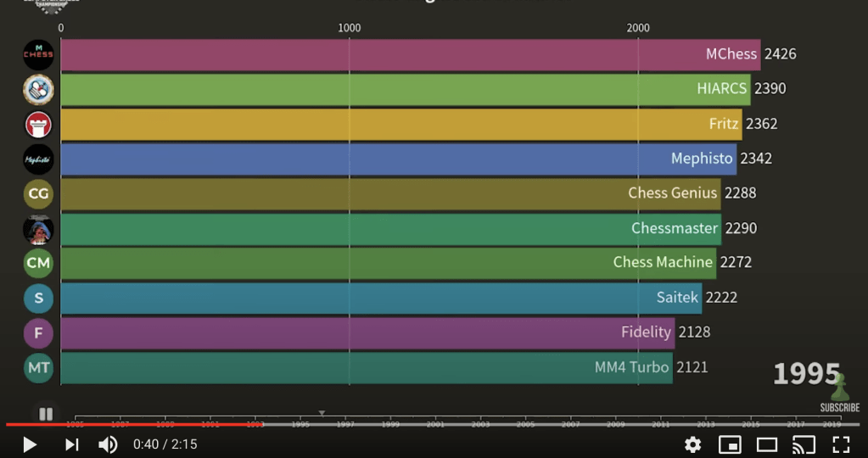The image size is (868, 458).
Task: Click the Chessmaster wizard logo
Action: click(x=38, y=228)
